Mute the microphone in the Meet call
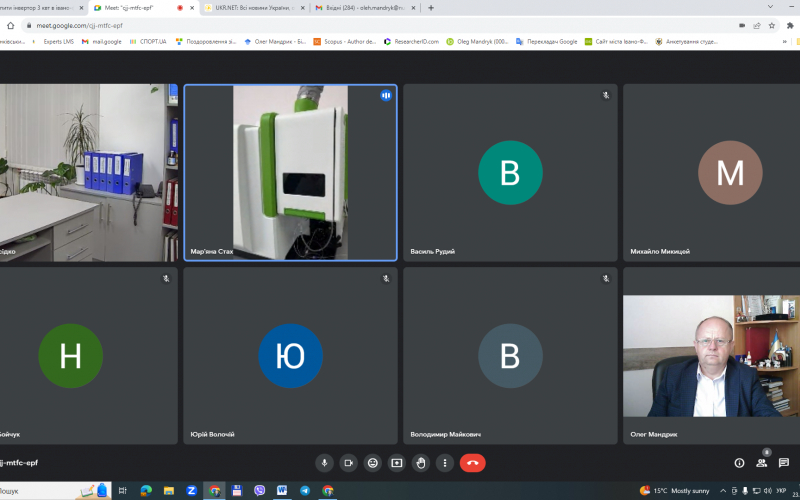The height and width of the screenshot is (500, 800). [324, 463]
